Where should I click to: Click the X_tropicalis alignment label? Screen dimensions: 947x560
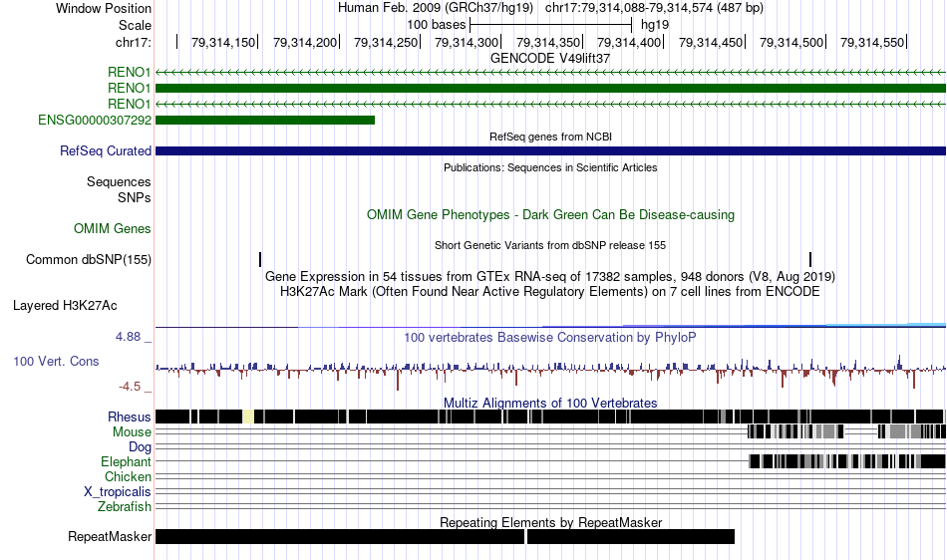118,492
